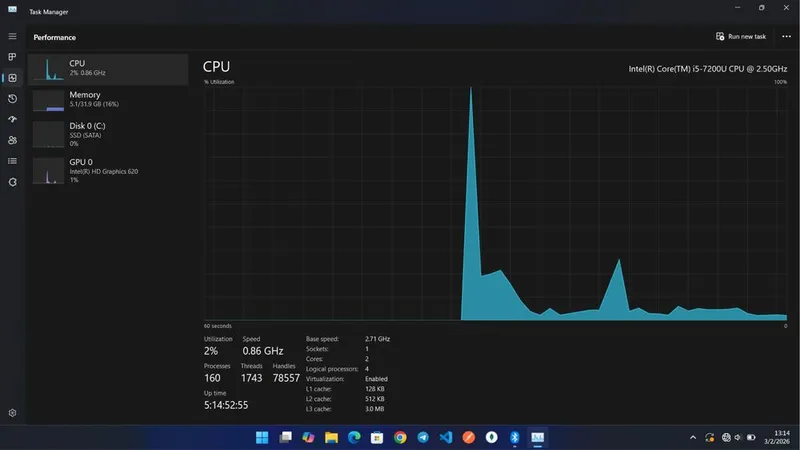Open the MongoDB Compass taskbar icon

pos(491,437)
